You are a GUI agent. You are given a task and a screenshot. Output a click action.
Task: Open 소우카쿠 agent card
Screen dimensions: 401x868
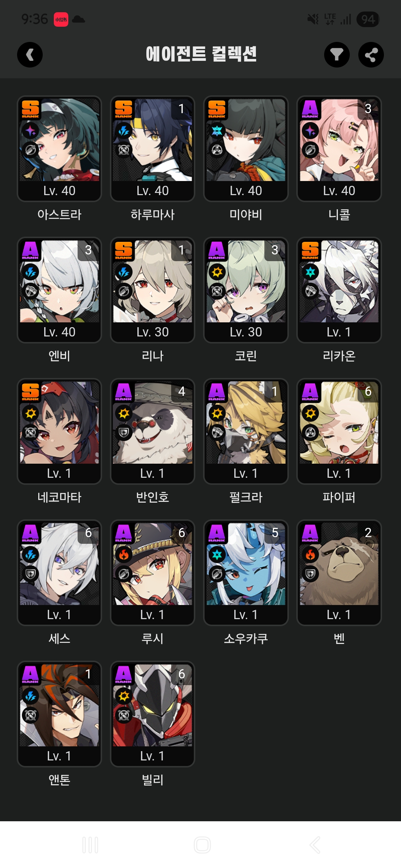coord(246,573)
